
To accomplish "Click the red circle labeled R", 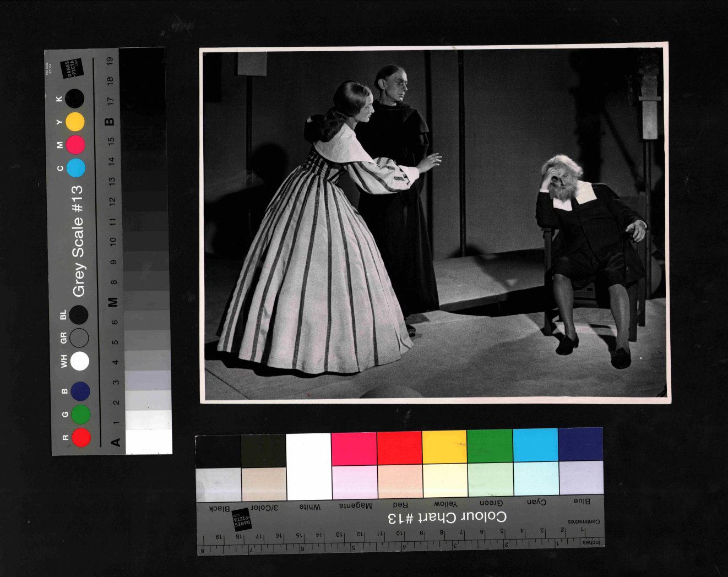I will pyautogui.click(x=81, y=438).
